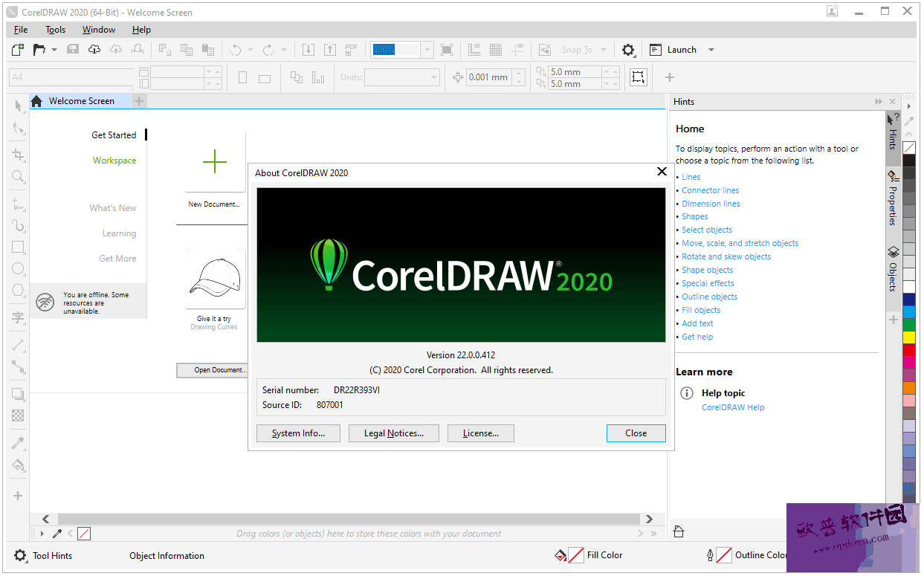
Task: Click the New Document thumbnail
Action: tap(214, 162)
